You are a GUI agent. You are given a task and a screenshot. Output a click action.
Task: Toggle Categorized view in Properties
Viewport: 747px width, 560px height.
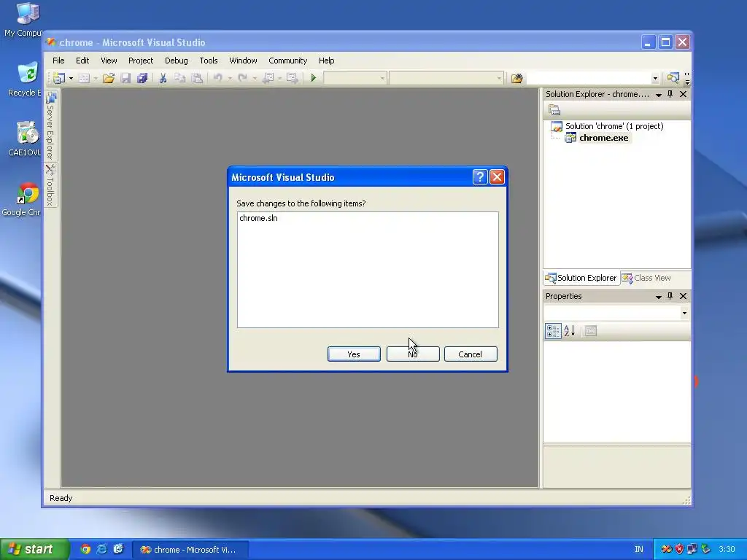coord(553,331)
